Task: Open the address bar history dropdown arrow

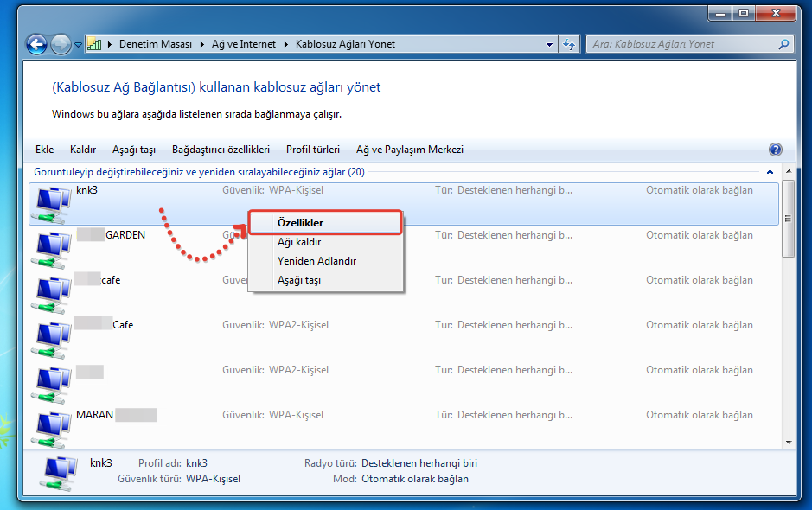Action: (x=550, y=44)
